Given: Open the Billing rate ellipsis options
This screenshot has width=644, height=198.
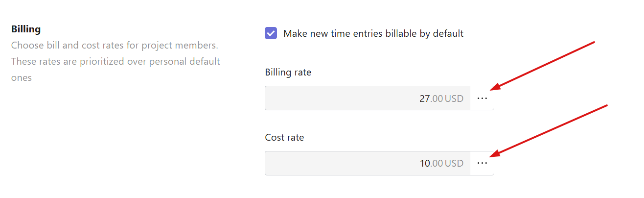Looking at the screenshot, I should (x=482, y=98).
